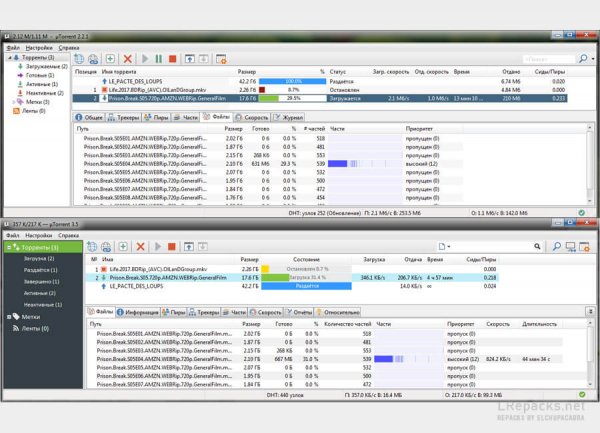This screenshot has width=600, height=433.
Task: Open Настройки menu in uTorrent 2.2.1
Action: pos(39,48)
